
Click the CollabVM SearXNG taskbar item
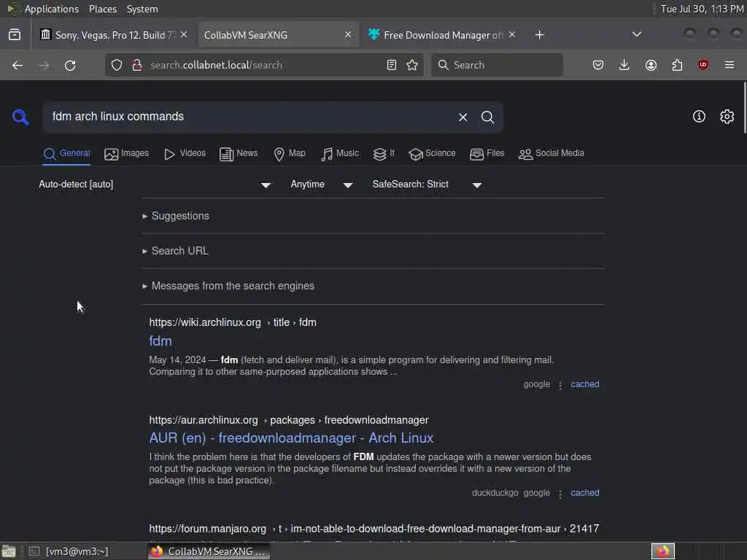[x=209, y=551]
